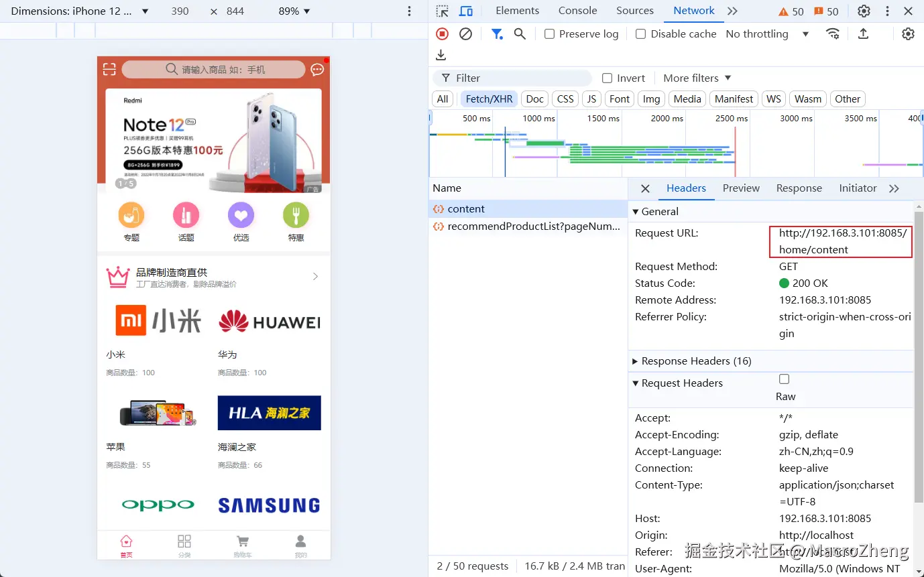The height and width of the screenshot is (577, 924).
Task: Open the 我的 profile tab icon
Action: [300, 541]
